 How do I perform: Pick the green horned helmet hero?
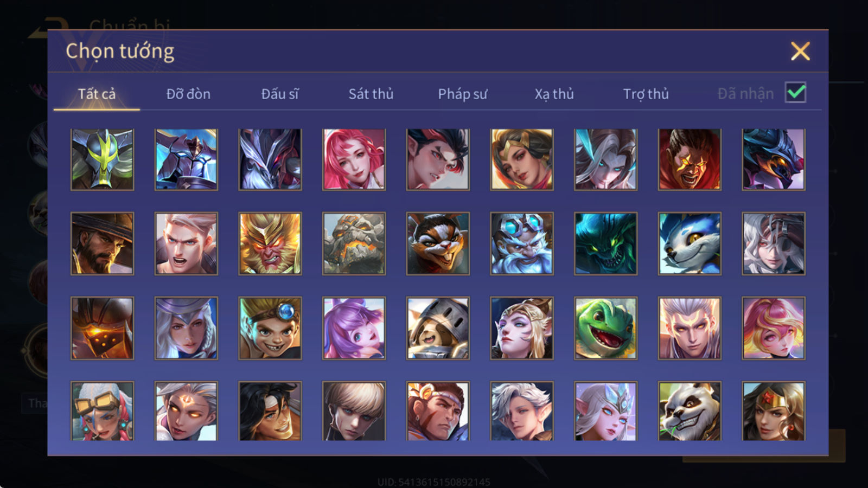point(102,159)
